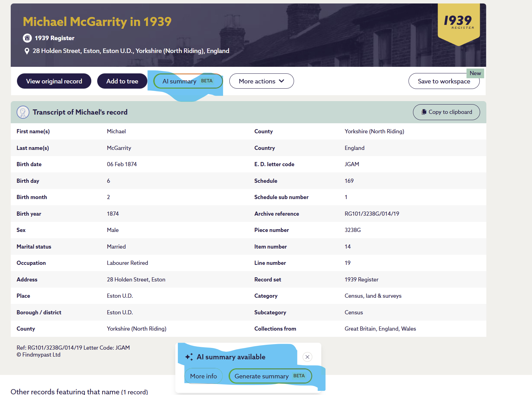532x395 pixels.
Task: Open the AI summary beta feature
Action: (188, 81)
